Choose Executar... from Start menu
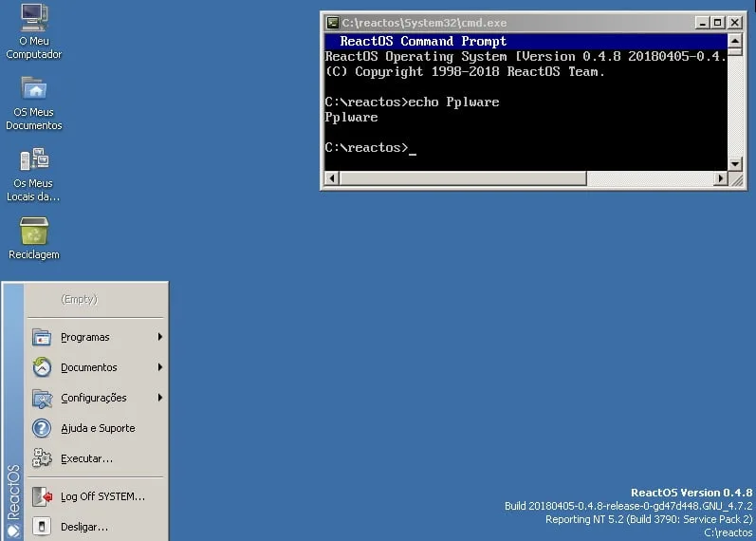 [96, 458]
